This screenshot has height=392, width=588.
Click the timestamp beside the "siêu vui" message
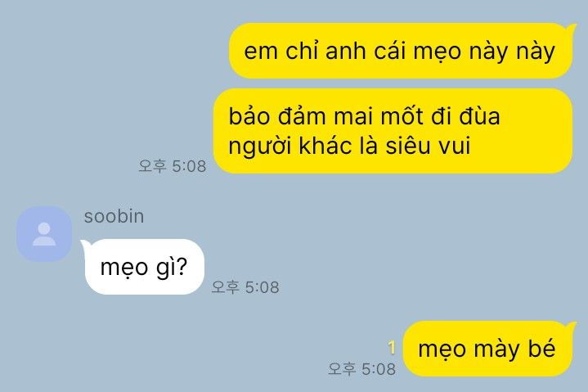coord(172,166)
